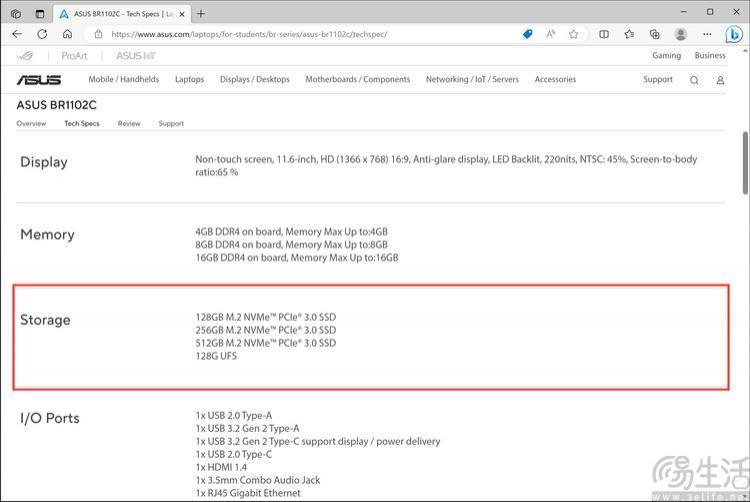Image resolution: width=750 pixels, height=502 pixels.
Task: Open the product Support tab
Action: [171, 123]
